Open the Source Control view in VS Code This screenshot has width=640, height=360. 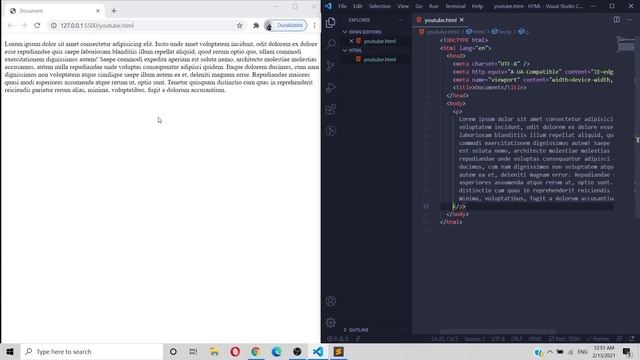pos(331,65)
